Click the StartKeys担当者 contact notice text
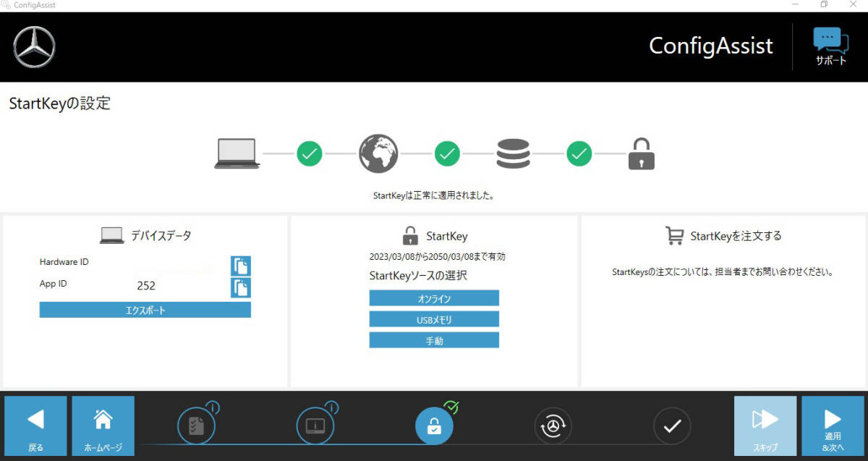The width and height of the screenshot is (868, 461). tap(723, 273)
